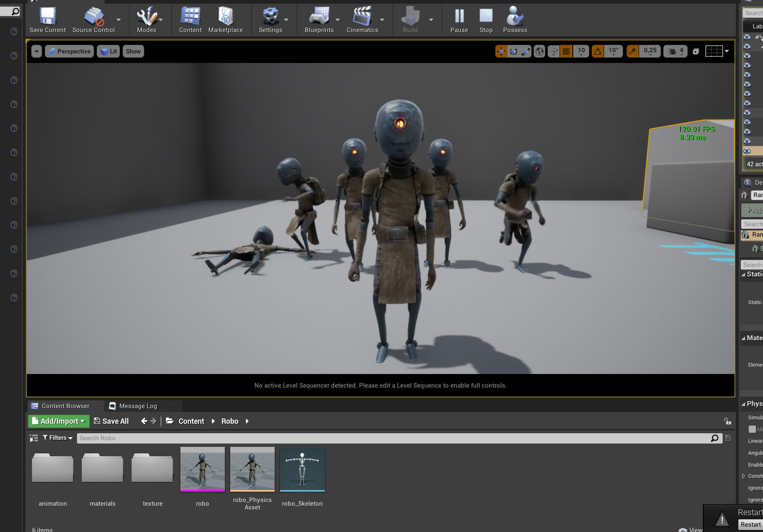
Task: Switch to the Content Browser tab
Action: pos(65,406)
